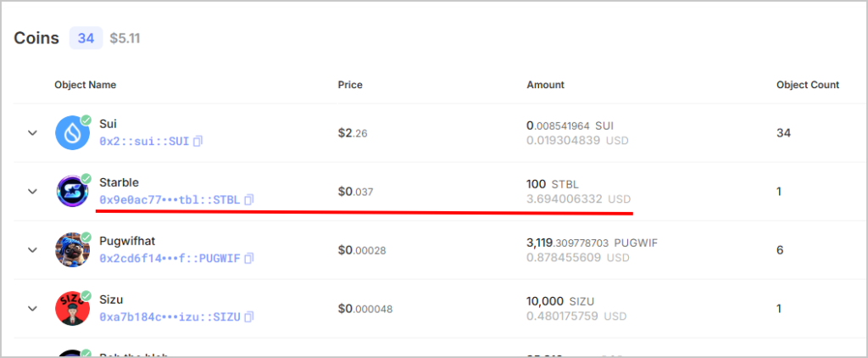The width and height of the screenshot is (868, 358).
Task: Click the coins count badge 34
Action: pyautogui.click(x=86, y=38)
